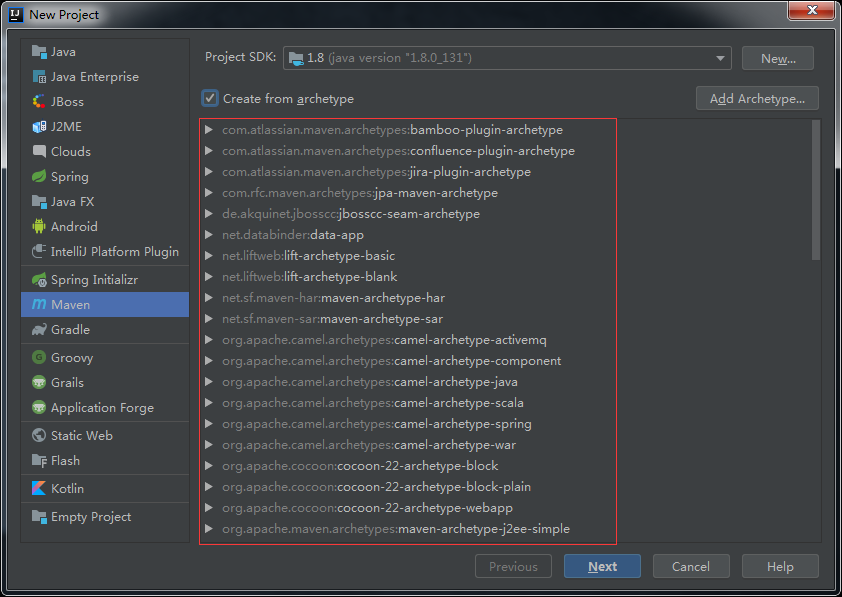
Task: Choose Kotlin project type label
Action: click(67, 489)
